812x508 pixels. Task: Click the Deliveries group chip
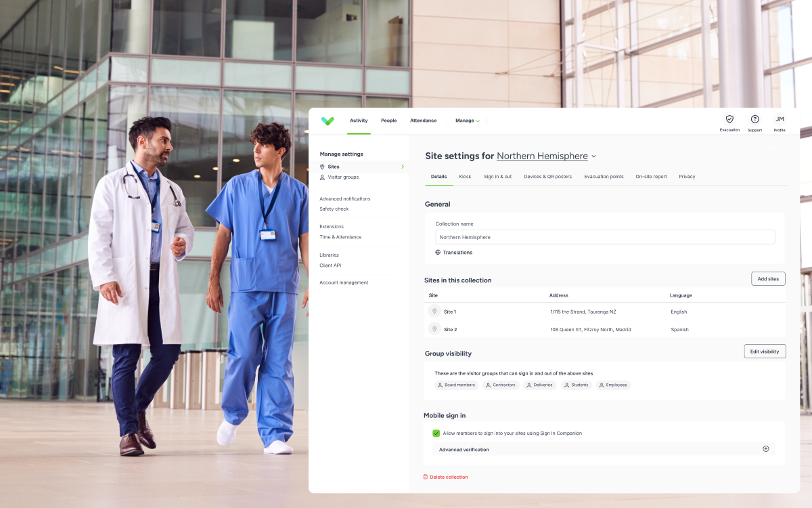coord(540,385)
